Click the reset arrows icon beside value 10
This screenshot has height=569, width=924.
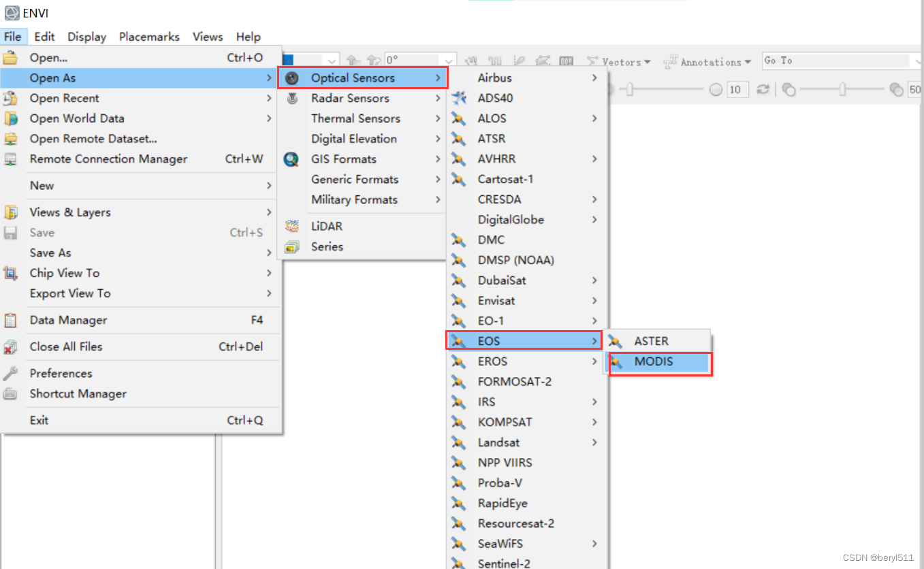coord(763,90)
